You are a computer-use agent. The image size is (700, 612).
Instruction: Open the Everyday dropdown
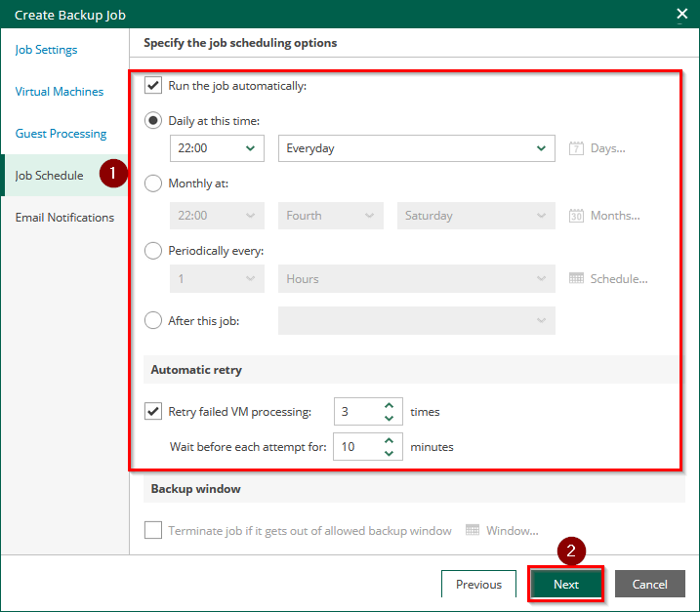417,148
